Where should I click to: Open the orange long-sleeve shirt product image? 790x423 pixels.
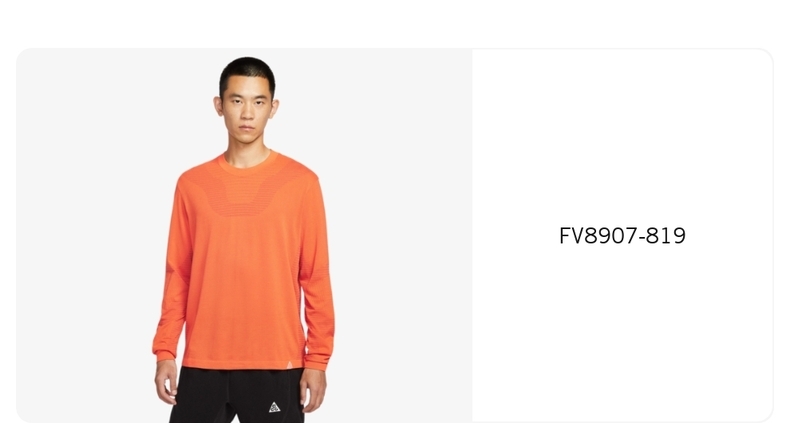pos(244,236)
